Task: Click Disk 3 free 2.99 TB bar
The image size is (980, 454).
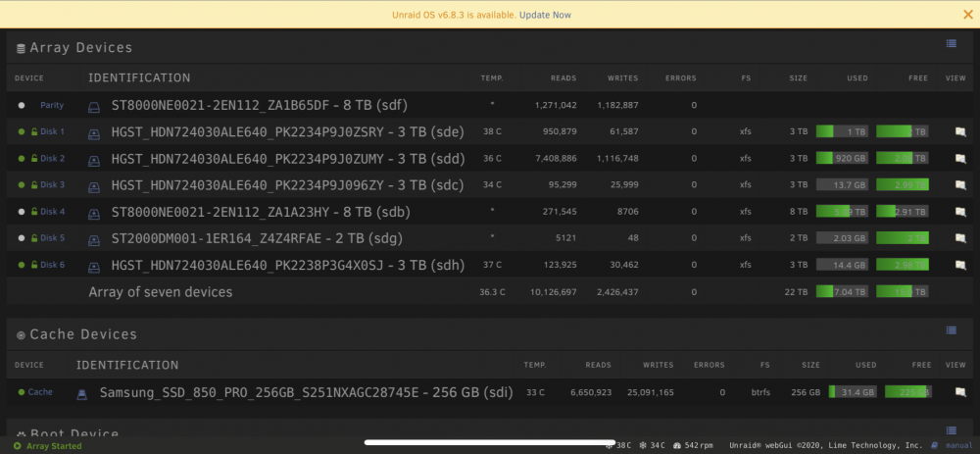Action: tap(902, 184)
